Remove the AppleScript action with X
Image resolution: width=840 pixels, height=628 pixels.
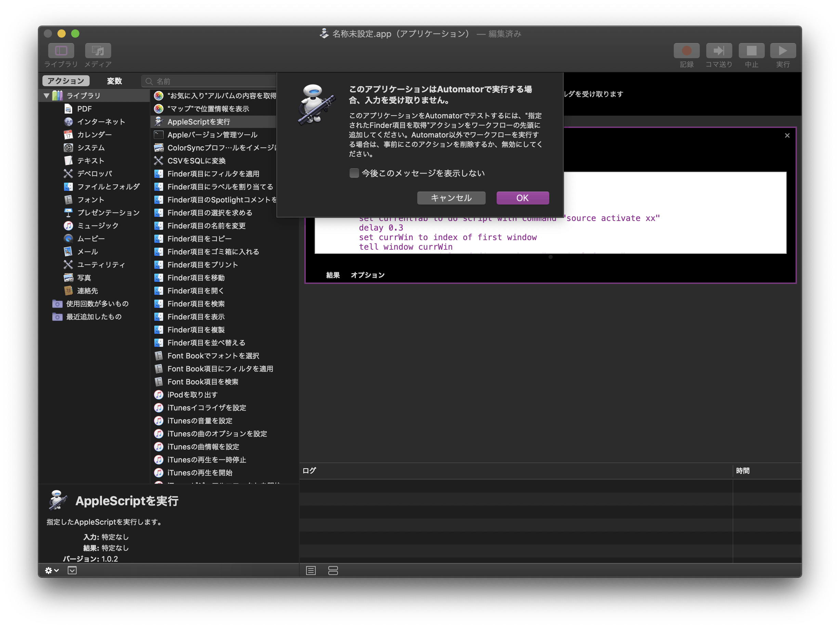pos(787,135)
